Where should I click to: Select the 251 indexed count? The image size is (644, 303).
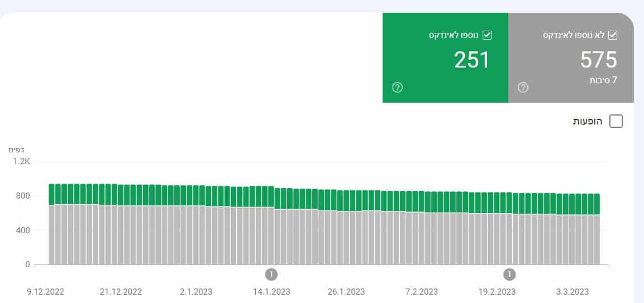point(473,60)
